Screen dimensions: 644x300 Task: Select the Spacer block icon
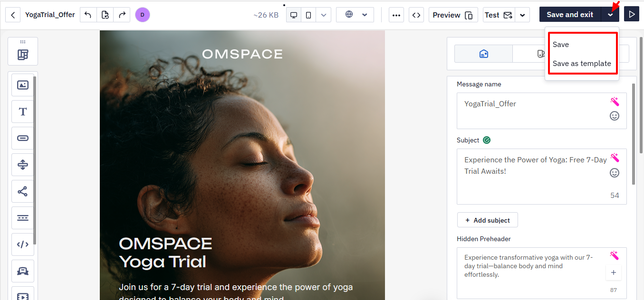[23, 165]
